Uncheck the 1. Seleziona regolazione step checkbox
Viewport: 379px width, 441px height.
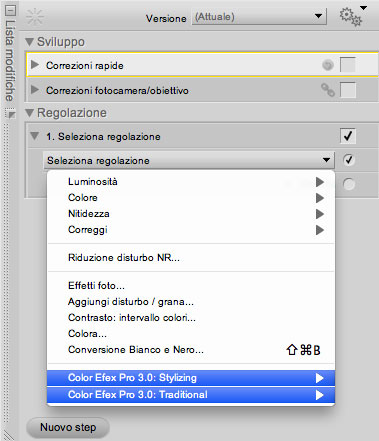point(348,136)
